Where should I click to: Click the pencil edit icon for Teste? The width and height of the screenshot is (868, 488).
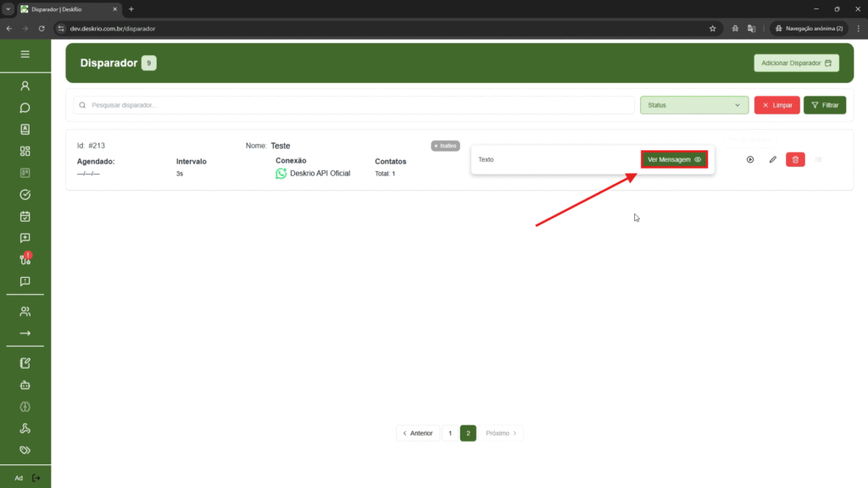pos(772,159)
